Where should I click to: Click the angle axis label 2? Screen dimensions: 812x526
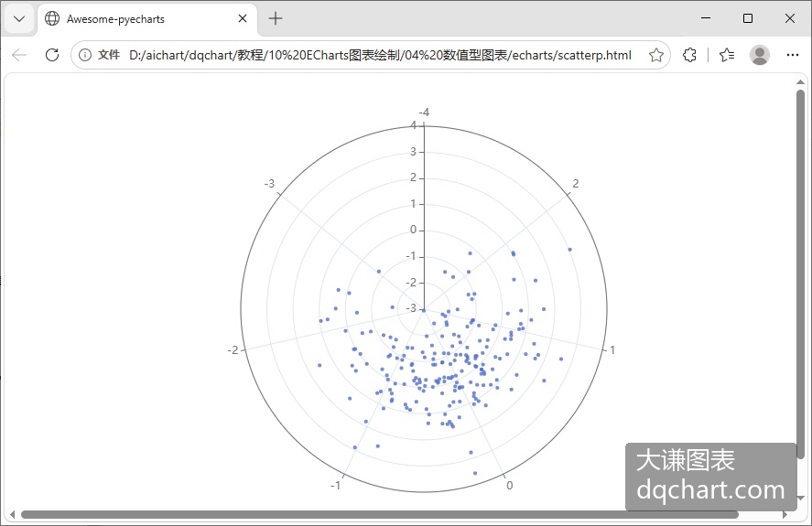coord(575,184)
